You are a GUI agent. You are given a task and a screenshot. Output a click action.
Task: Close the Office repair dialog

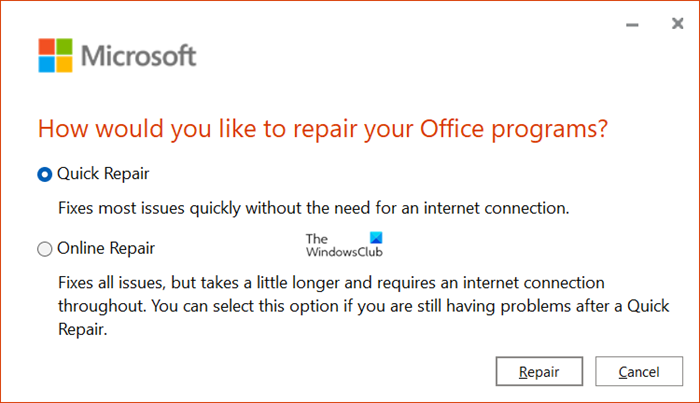(x=677, y=22)
